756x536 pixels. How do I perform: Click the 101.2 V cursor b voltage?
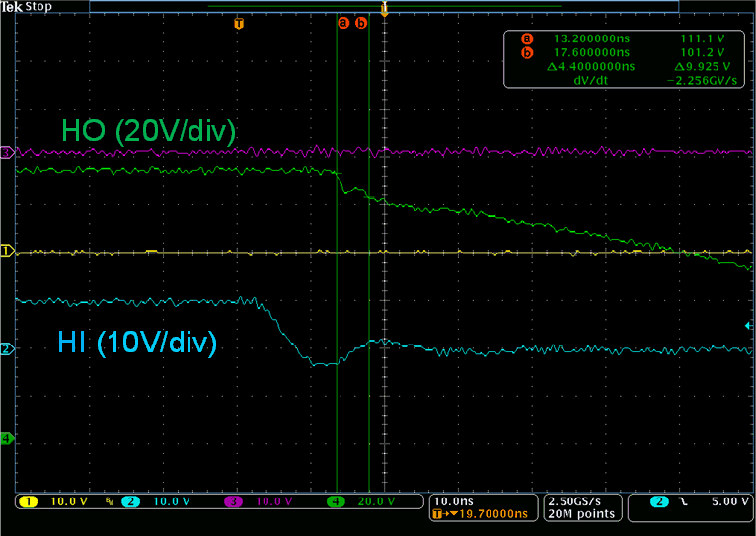click(703, 53)
